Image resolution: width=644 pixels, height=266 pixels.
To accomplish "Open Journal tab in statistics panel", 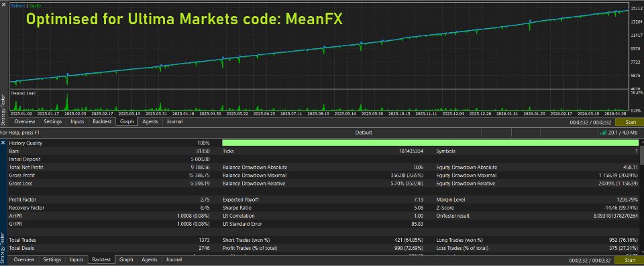I will pos(174,259).
